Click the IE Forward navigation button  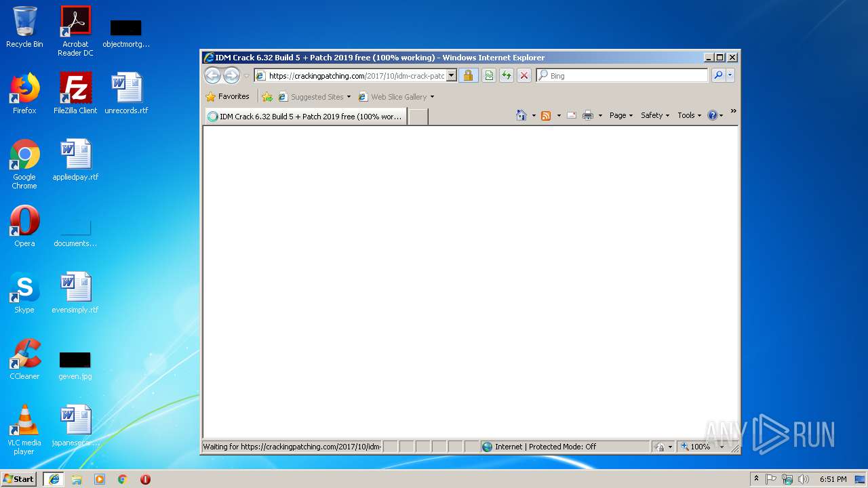(x=231, y=75)
